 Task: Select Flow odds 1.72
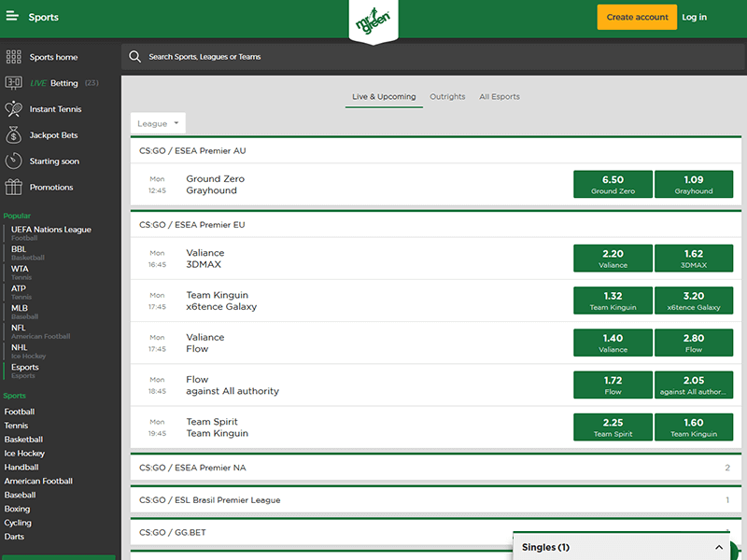[613, 385]
